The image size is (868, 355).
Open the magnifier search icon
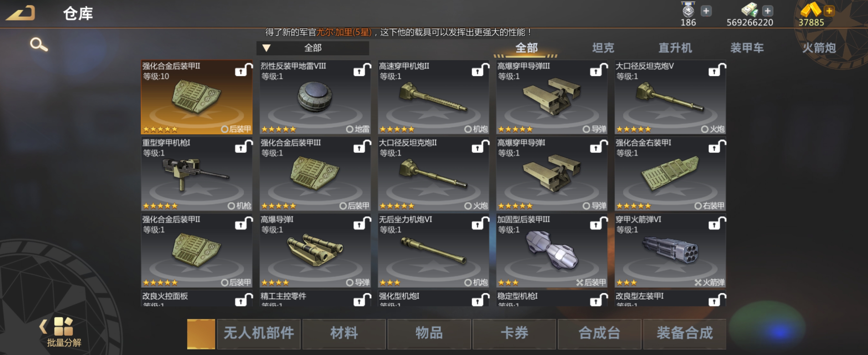click(x=39, y=44)
